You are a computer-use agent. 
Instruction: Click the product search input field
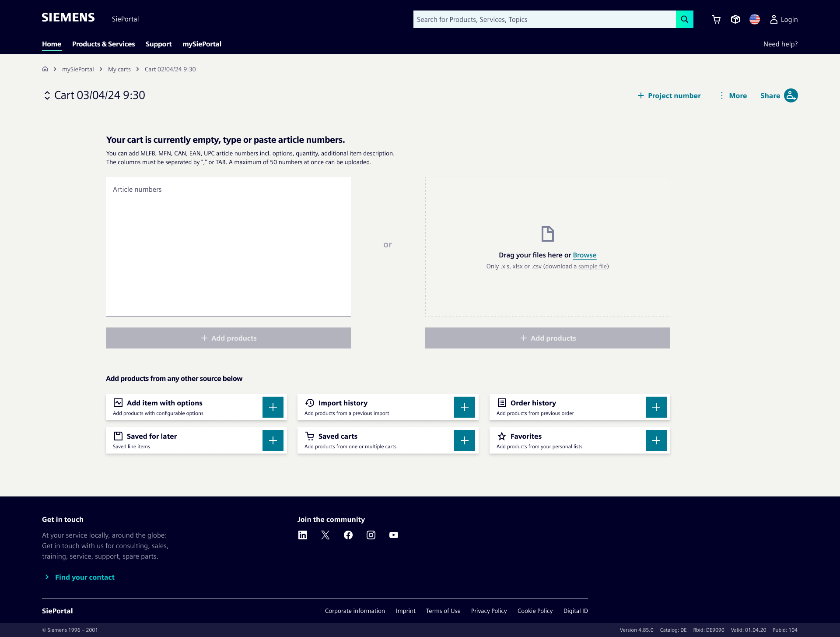(x=545, y=19)
